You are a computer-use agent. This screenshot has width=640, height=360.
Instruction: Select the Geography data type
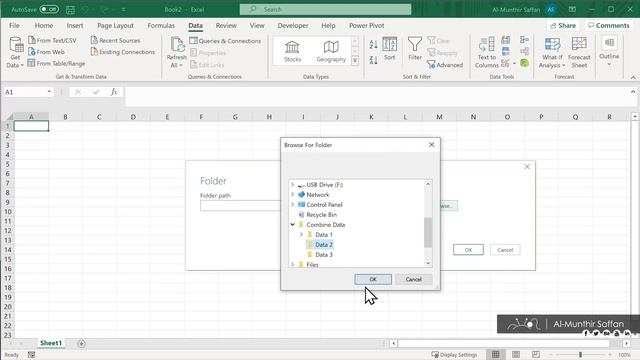(x=331, y=51)
